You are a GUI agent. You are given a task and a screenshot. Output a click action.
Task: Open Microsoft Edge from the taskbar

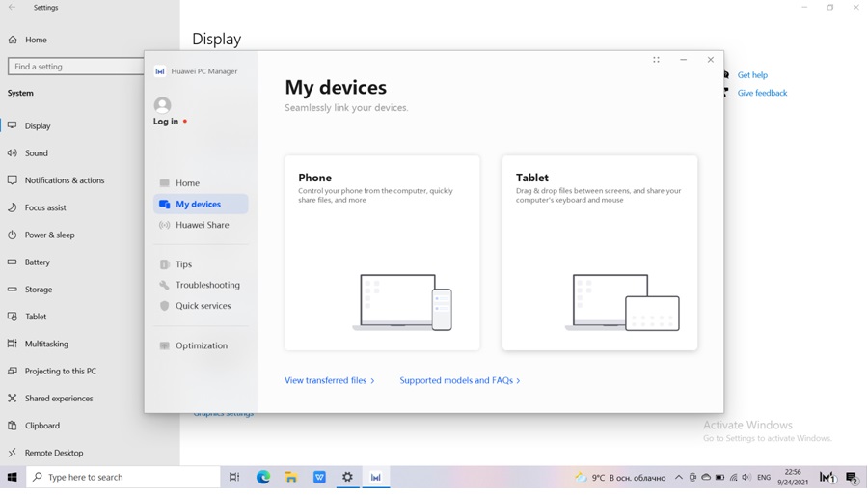click(x=263, y=477)
